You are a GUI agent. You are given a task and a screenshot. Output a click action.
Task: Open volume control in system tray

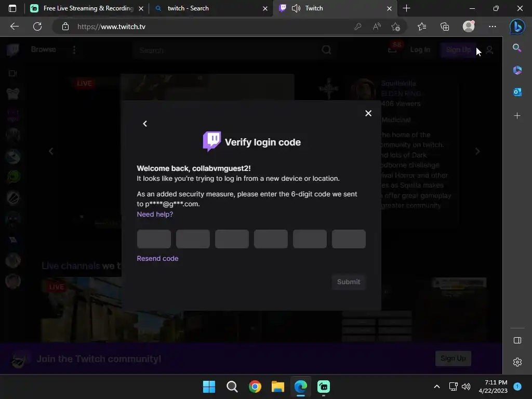[466, 387]
